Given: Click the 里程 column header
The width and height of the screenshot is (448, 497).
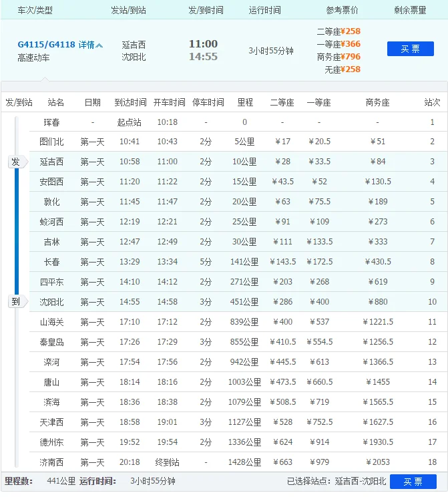Looking at the screenshot, I should pos(245,102).
